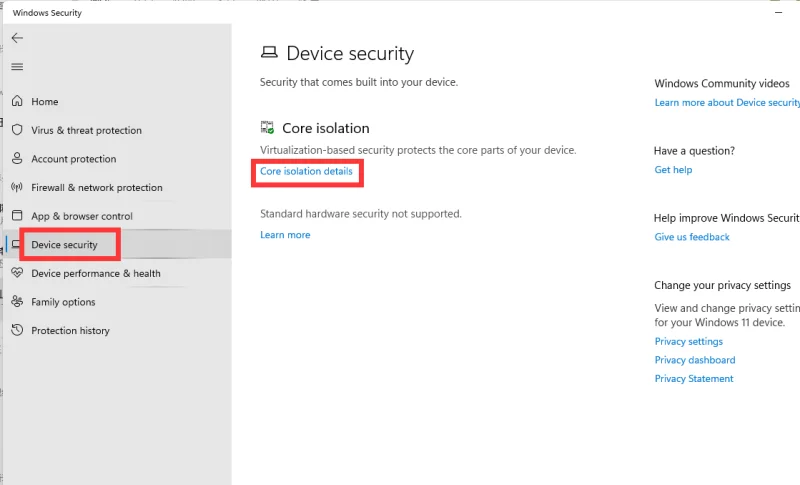Screen dimensions: 800x485
Task: Select App & browser control
Action: click(82, 216)
